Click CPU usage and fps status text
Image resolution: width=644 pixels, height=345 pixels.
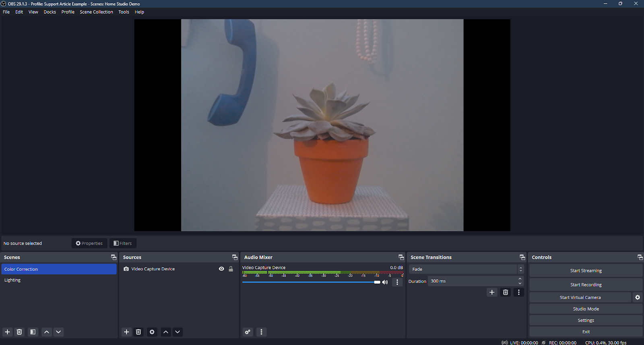[606, 343]
